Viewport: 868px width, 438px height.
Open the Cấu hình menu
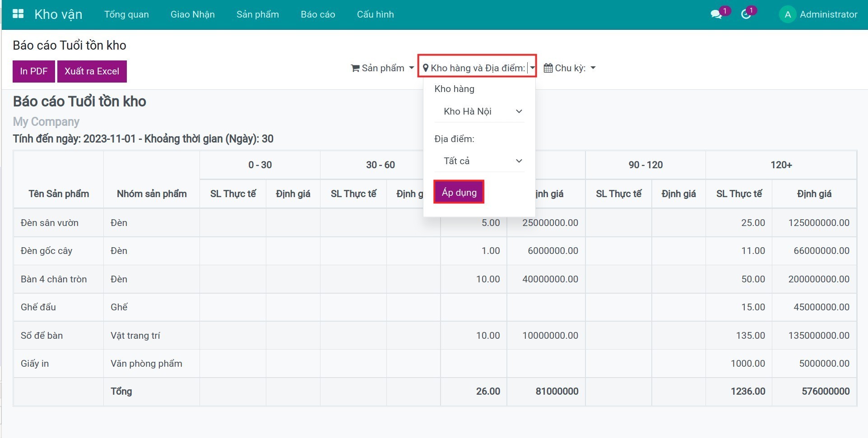pos(375,14)
